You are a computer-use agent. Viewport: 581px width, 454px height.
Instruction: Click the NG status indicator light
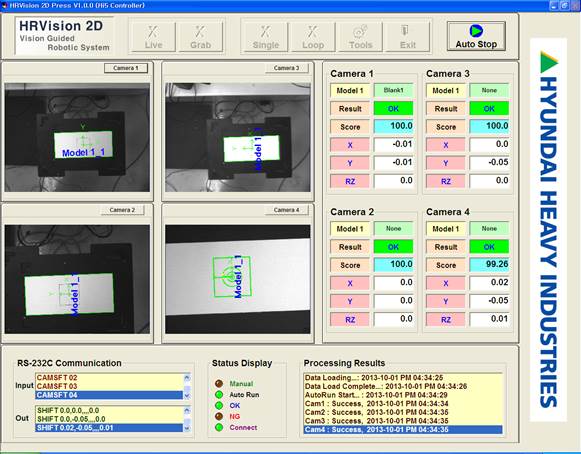pos(219,416)
